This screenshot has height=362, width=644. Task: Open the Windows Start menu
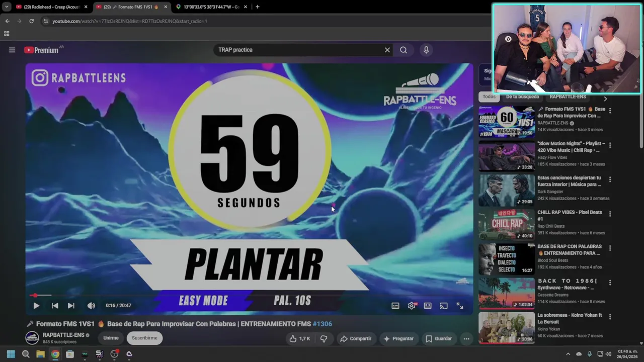coord(11,354)
